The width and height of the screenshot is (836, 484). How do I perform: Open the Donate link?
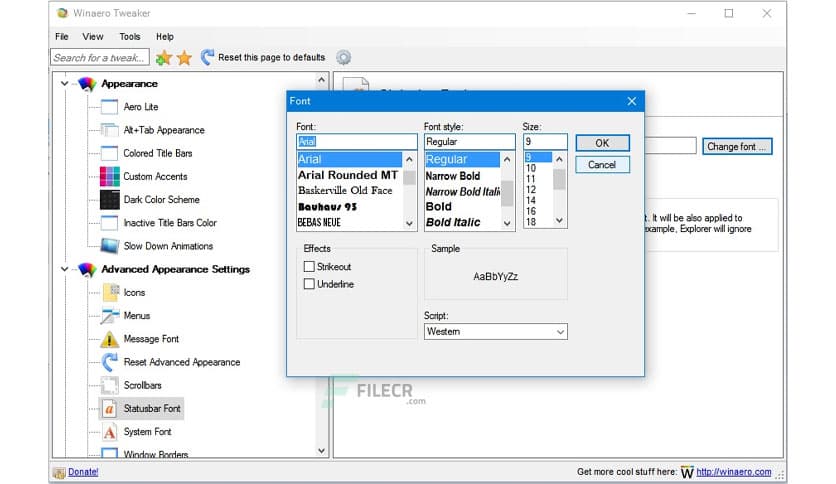pyautogui.click(x=83, y=472)
